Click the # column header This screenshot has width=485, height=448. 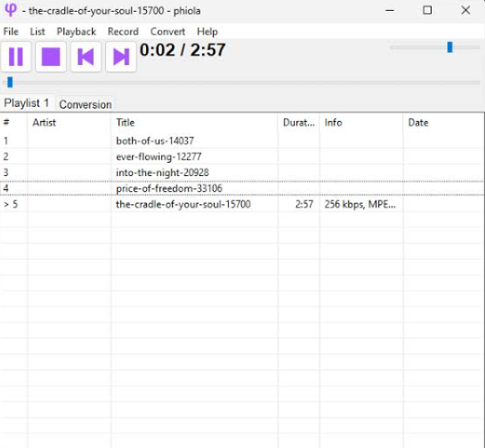tap(13, 123)
